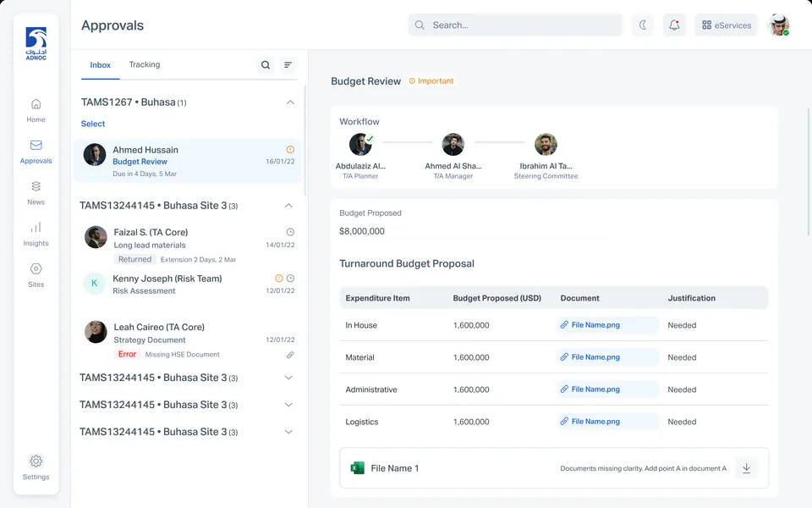Go to Home in the sidebar
The height and width of the screenshot is (508, 812).
tap(36, 111)
